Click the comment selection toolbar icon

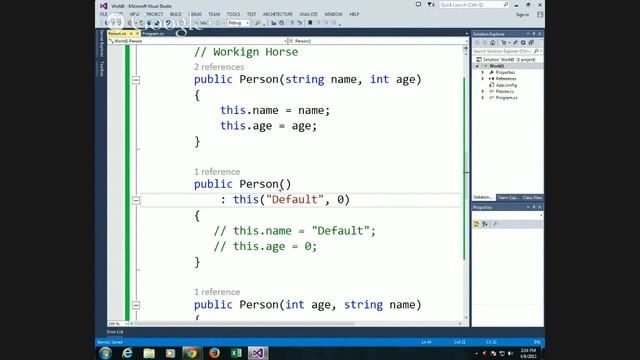(x=292, y=23)
